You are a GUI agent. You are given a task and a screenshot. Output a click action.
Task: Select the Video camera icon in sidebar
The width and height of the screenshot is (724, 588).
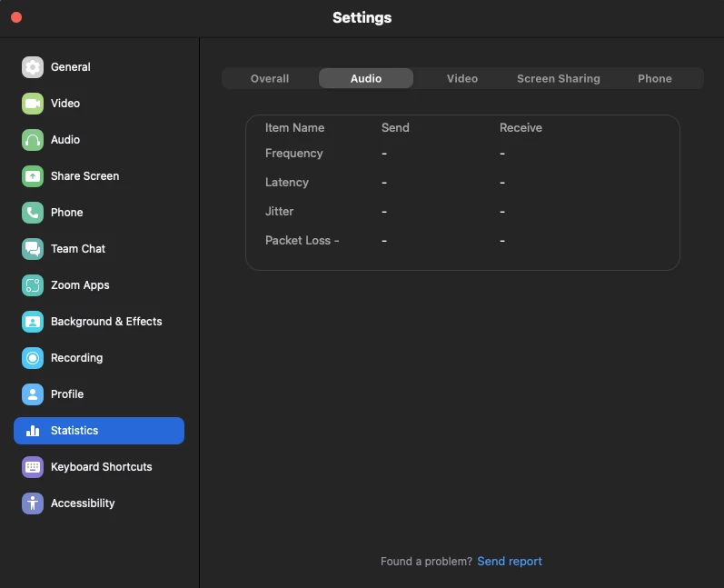point(33,104)
